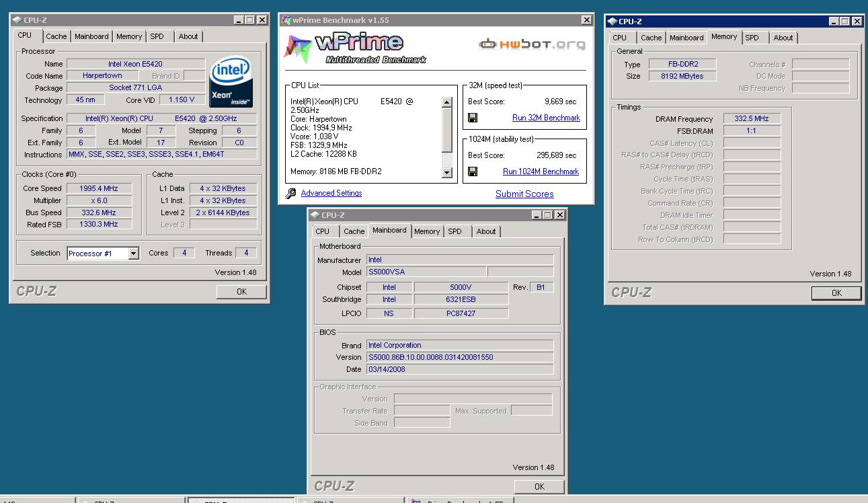Open About tab in the Xeon CPU-Z window

click(x=188, y=36)
